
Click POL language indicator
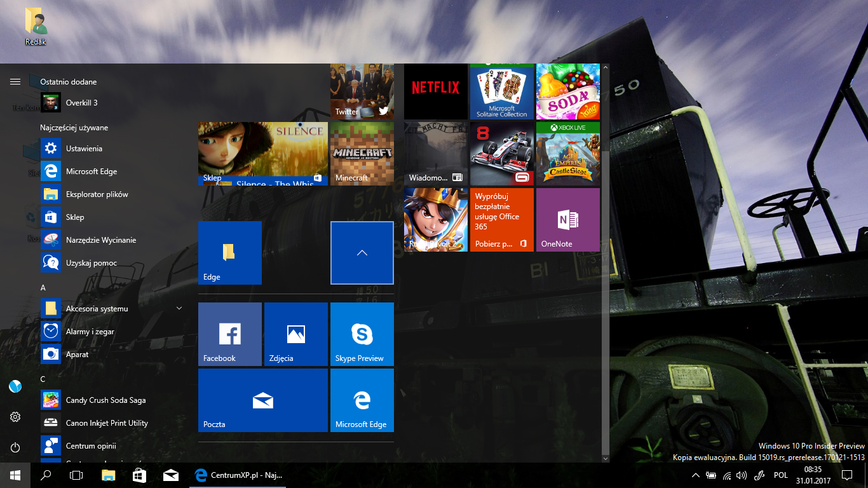pos(781,475)
